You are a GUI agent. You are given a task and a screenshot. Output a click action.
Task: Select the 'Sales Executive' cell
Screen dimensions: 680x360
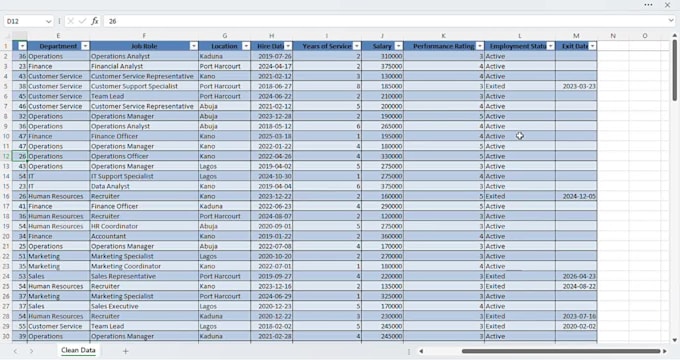tap(144, 306)
